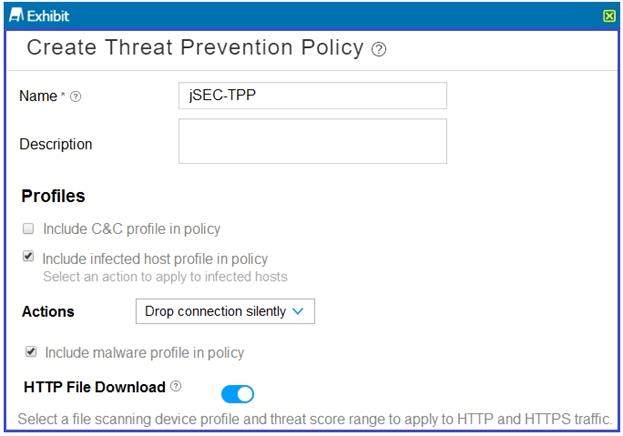
Task: Click the blue chevron in Actions dropdown
Action: (298, 311)
